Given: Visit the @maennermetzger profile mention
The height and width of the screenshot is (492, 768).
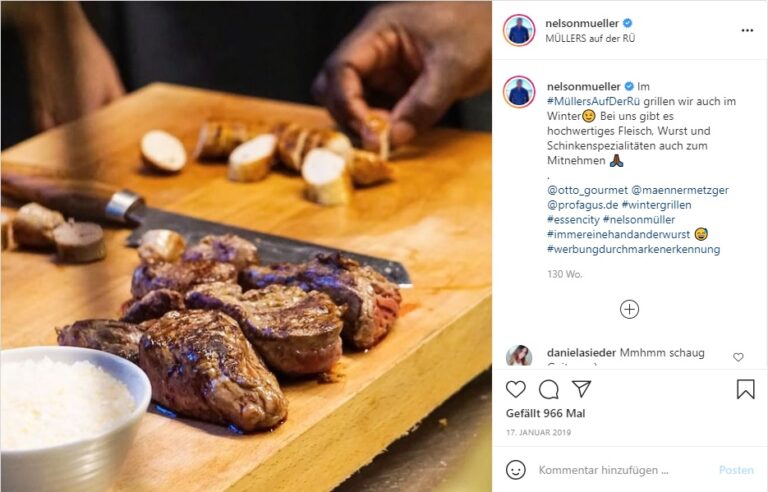Looking at the screenshot, I should [x=680, y=190].
